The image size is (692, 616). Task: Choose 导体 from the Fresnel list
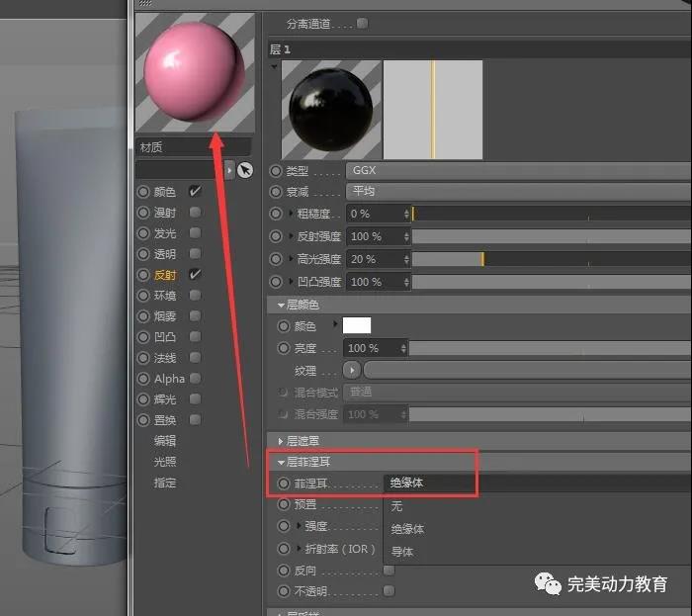coord(402,551)
